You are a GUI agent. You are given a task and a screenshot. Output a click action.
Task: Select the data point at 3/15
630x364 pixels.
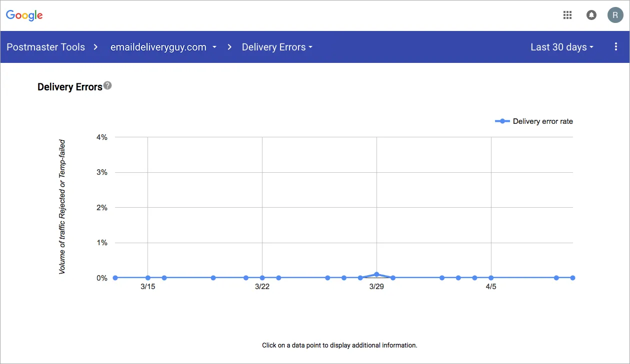(x=147, y=278)
